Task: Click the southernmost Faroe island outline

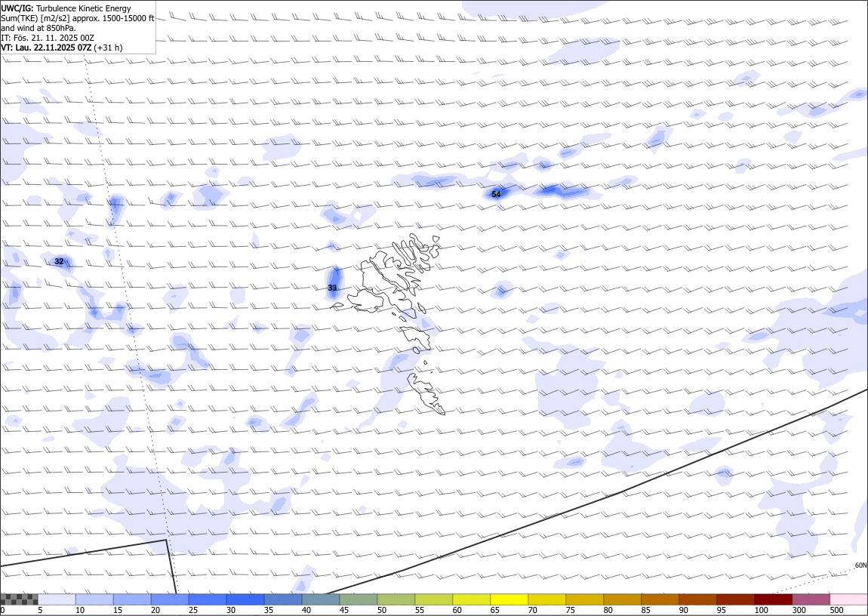Action: [x=426, y=393]
